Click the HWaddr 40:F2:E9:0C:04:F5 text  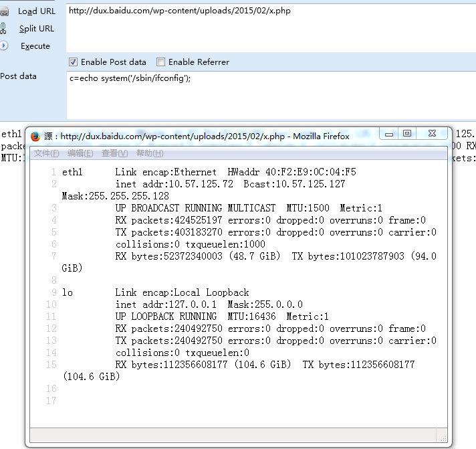[291, 172]
